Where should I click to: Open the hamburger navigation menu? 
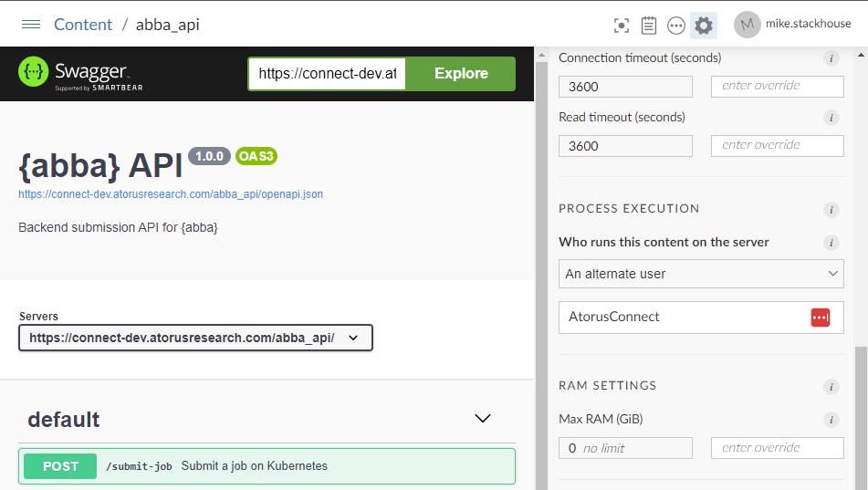click(x=31, y=25)
